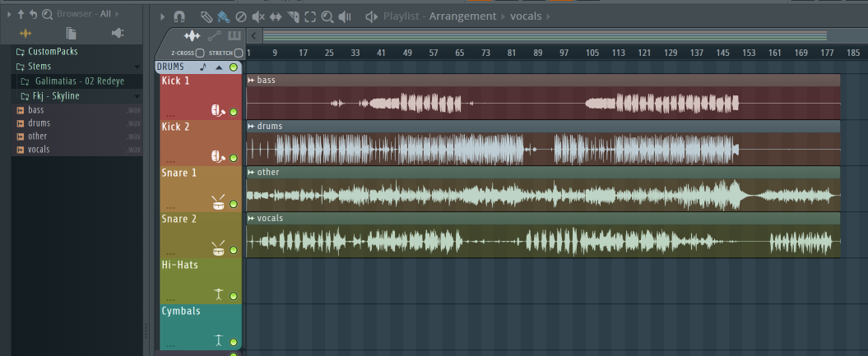Select the Slice tool
868x356 pixels.
click(x=293, y=16)
